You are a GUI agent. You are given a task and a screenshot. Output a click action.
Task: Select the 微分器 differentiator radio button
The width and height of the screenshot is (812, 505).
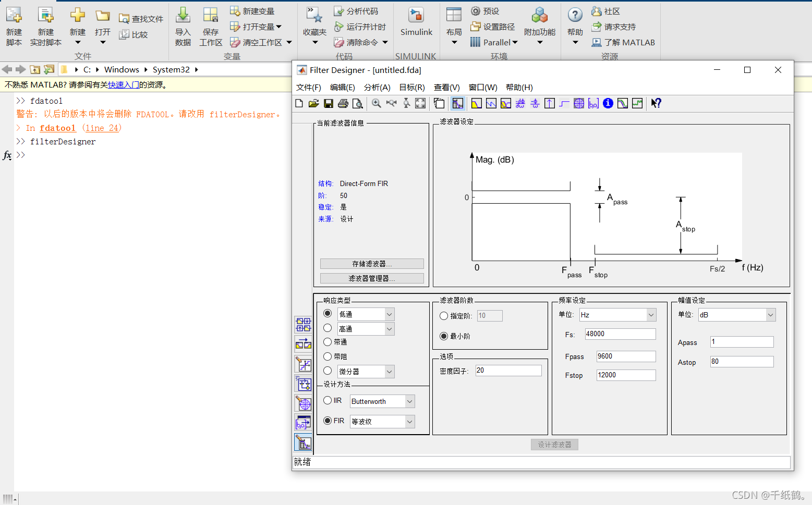click(328, 371)
